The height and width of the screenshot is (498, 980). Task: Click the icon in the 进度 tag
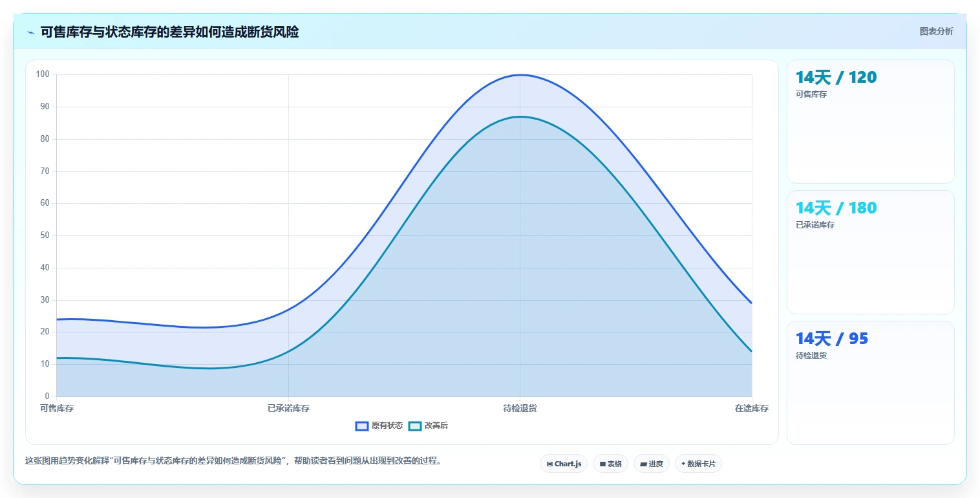[643, 464]
